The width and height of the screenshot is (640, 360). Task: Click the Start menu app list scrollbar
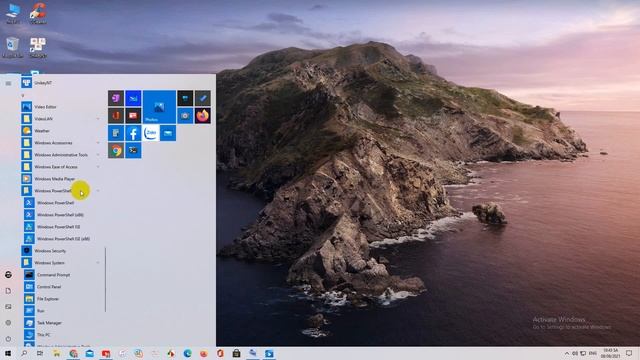105,280
